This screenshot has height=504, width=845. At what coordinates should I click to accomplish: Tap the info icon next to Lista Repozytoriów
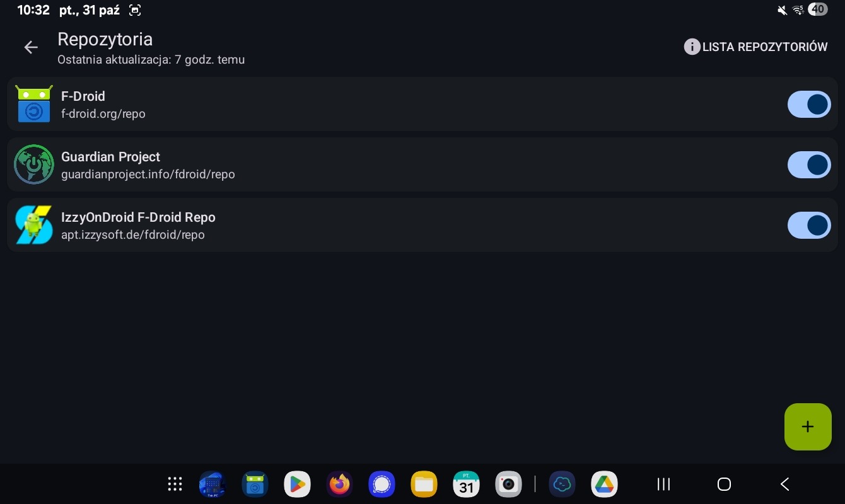pyautogui.click(x=692, y=47)
